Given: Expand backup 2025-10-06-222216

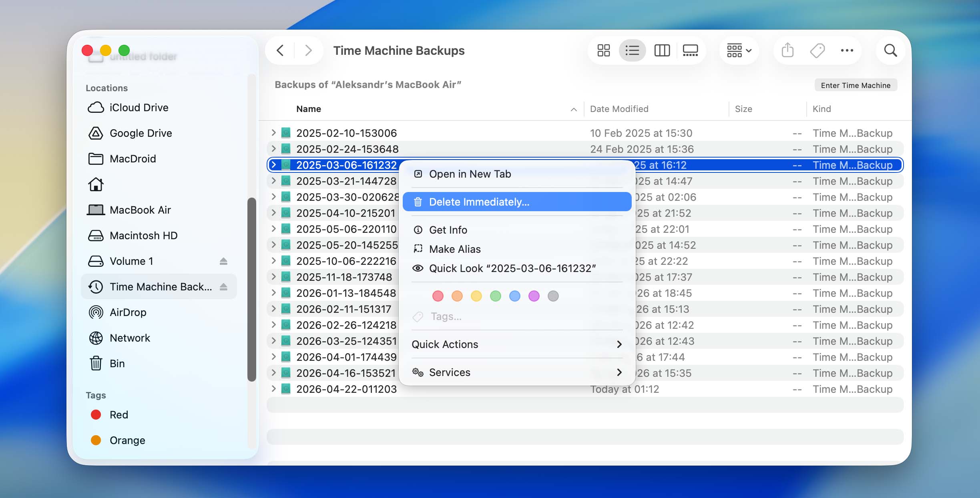Looking at the screenshot, I should coord(273,260).
